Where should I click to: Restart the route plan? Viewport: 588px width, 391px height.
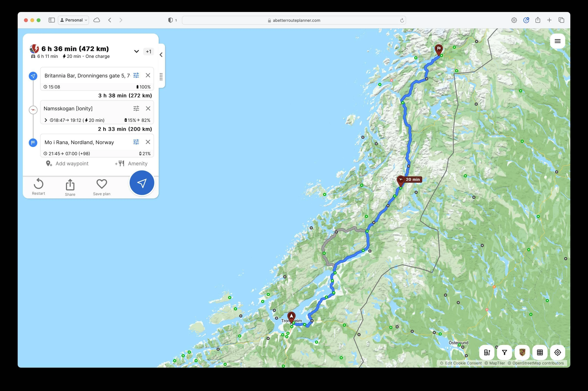(x=38, y=187)
